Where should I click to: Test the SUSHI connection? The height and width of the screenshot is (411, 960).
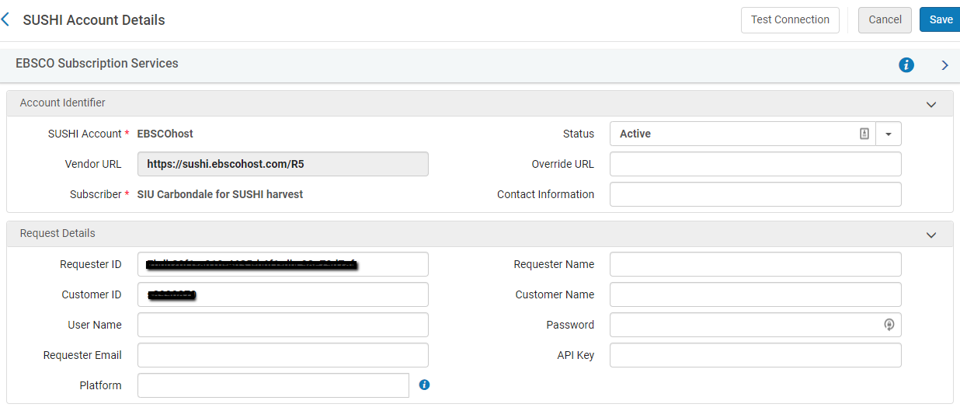[x=790, y=20]
